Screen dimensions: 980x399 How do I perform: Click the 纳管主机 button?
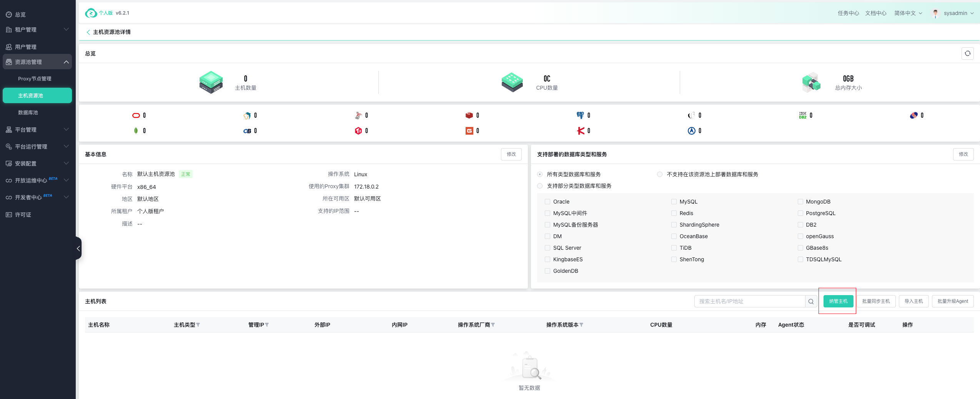(838, 301)
